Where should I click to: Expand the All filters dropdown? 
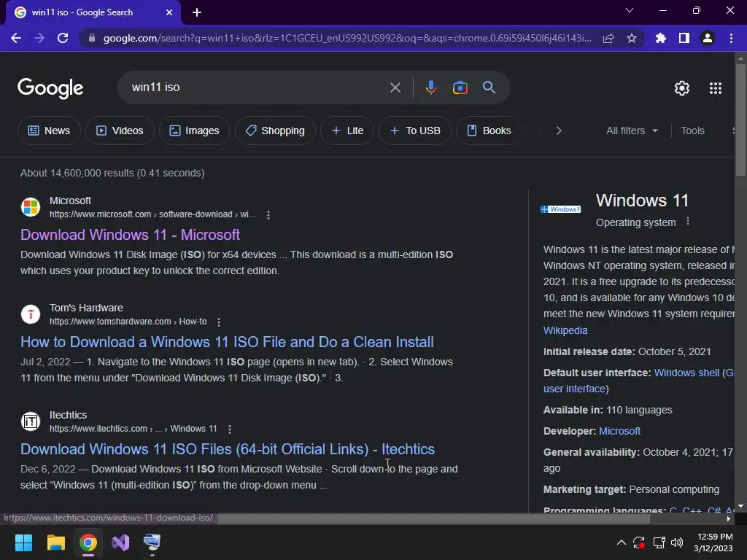coord(632,131)
